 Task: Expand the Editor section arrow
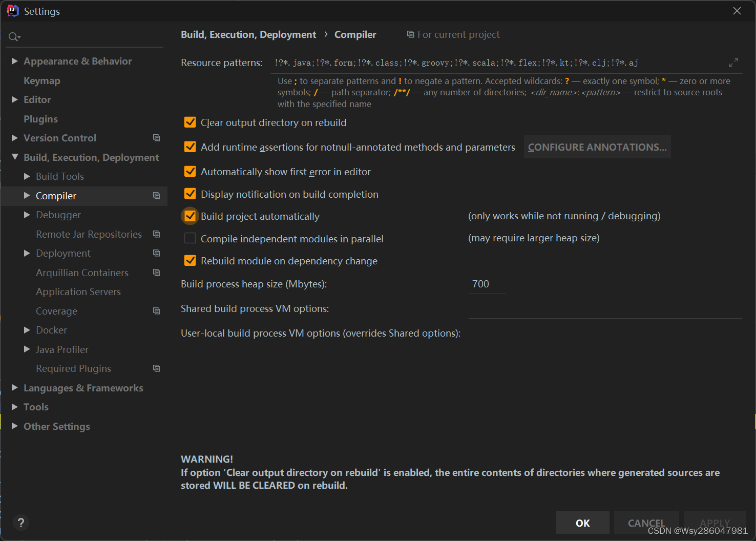pos(15,99)
